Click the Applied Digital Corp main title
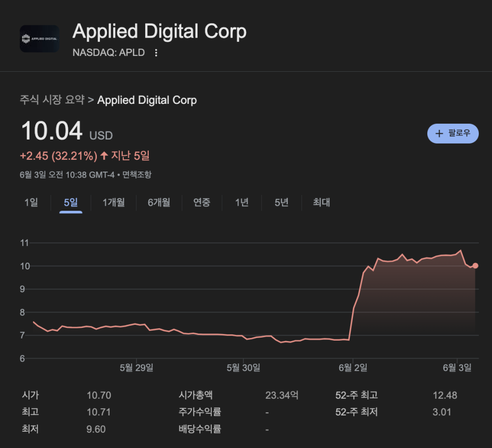 pyautogui.click(x=159, y=32)
